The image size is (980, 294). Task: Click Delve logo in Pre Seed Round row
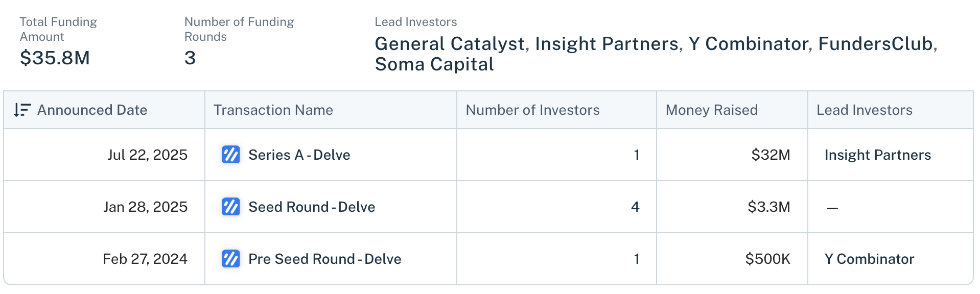230,259
